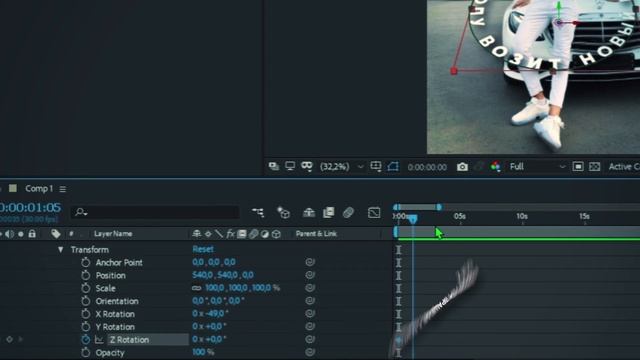Viewport: 640px width, 360px height.
Task: Click the Anchor Point expression pick whip
Action: pyautogui.click(x=310, y=262)
